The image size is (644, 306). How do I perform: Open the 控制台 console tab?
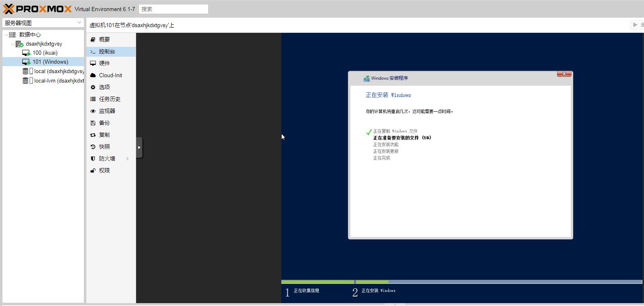click(x=111, y=51)
